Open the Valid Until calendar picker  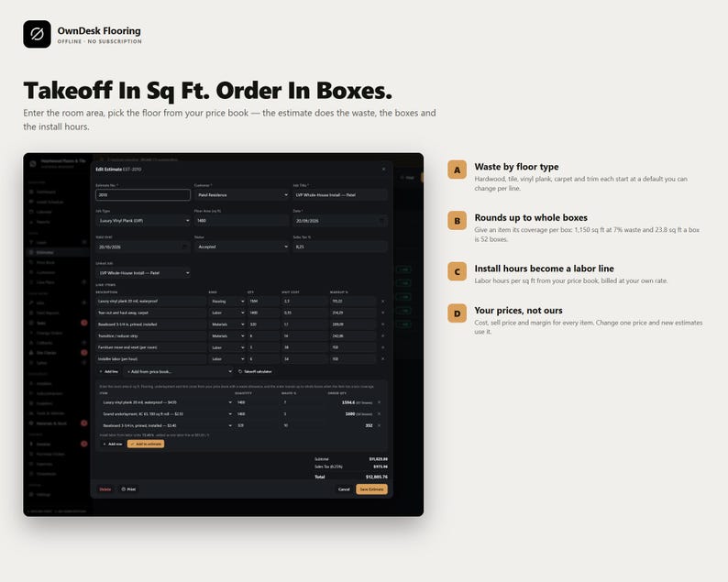pyautogui.click(x=185, y=247)
